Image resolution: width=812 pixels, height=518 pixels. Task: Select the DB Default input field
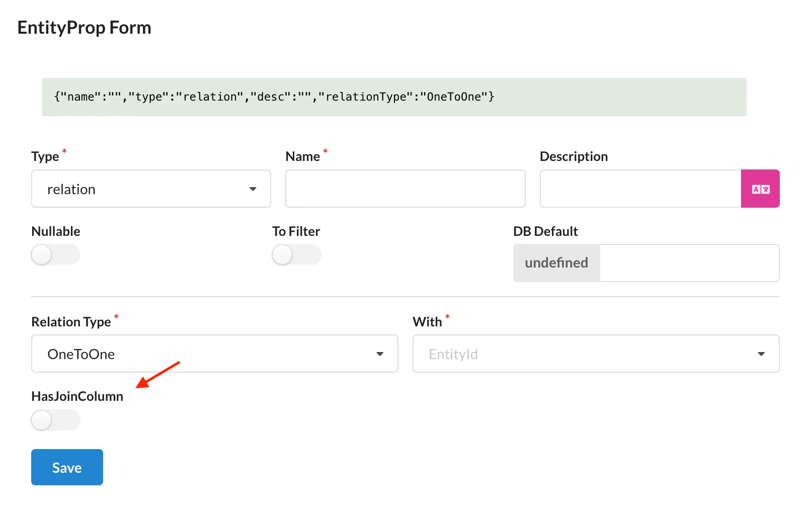[689, 263]
